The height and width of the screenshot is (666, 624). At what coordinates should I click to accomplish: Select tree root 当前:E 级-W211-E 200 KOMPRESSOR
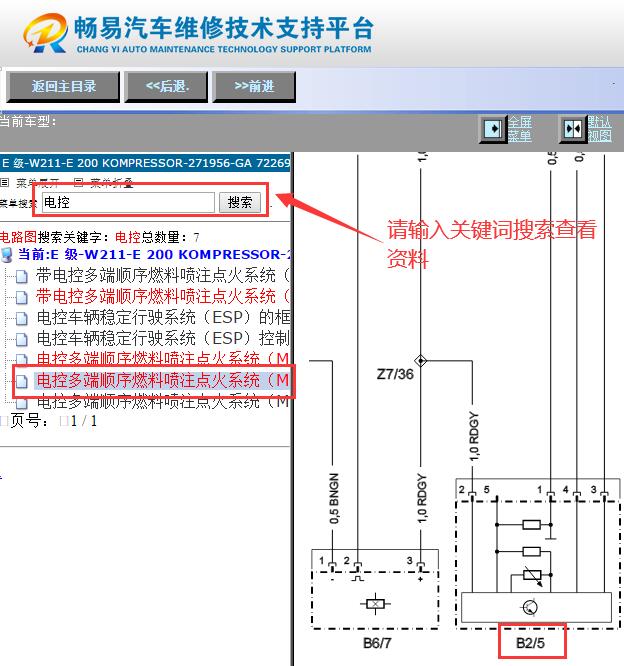155,254
